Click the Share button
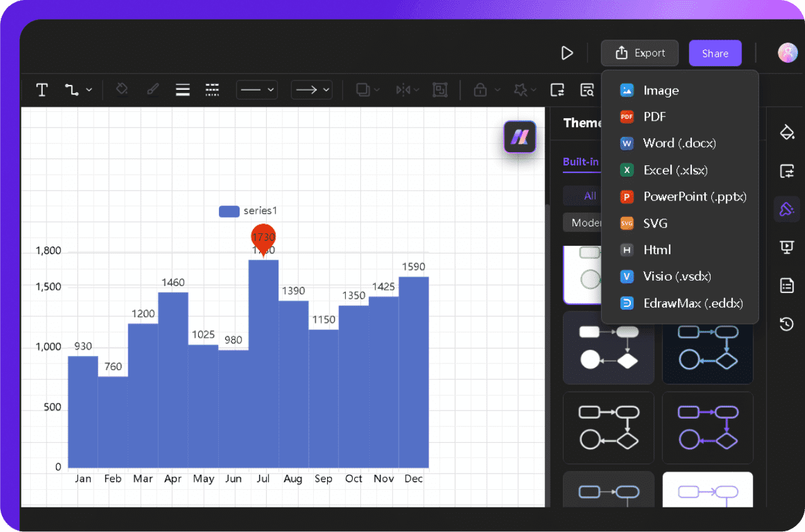Screen dimensions: 805x532 [x=715, y=53]
